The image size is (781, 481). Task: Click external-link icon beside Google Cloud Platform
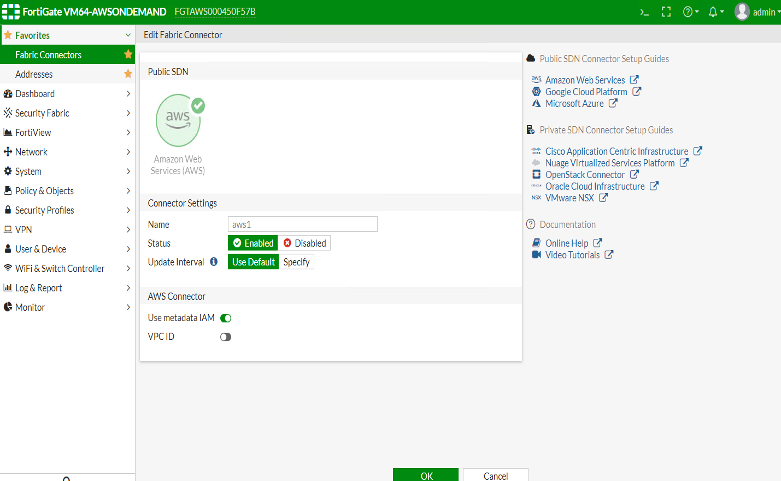(x=637, y=91)
